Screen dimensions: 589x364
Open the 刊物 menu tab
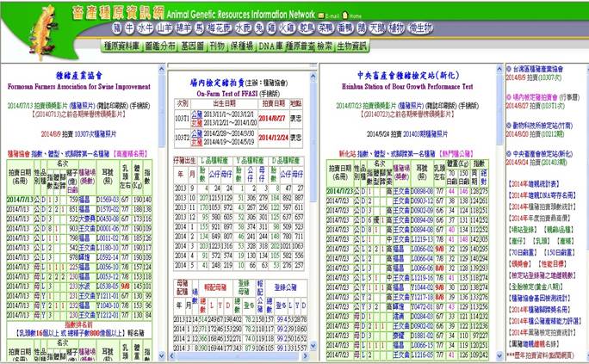coord(217,46)
